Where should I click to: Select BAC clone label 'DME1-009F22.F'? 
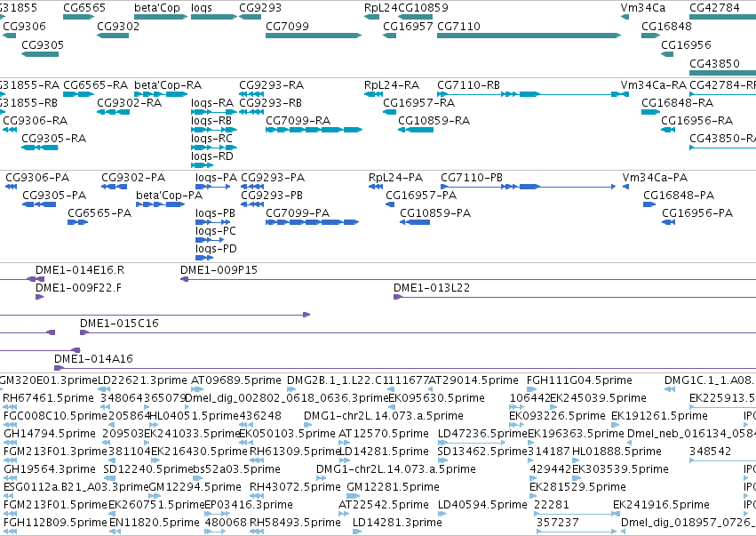(78, 288)
